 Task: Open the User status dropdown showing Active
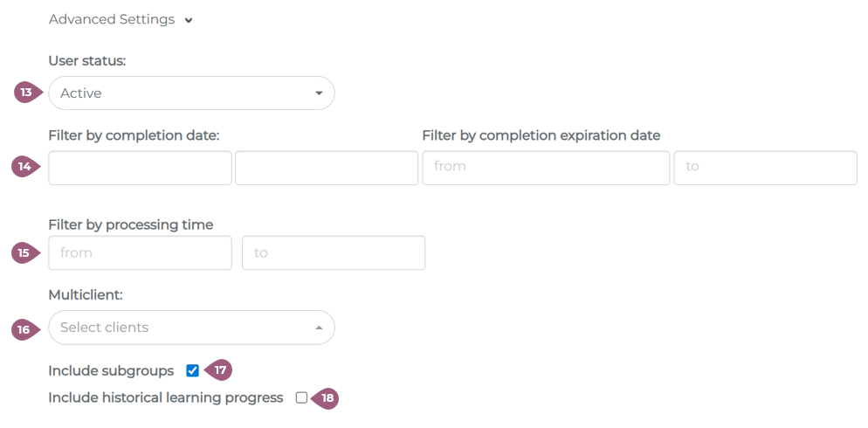tap(191, 93)
